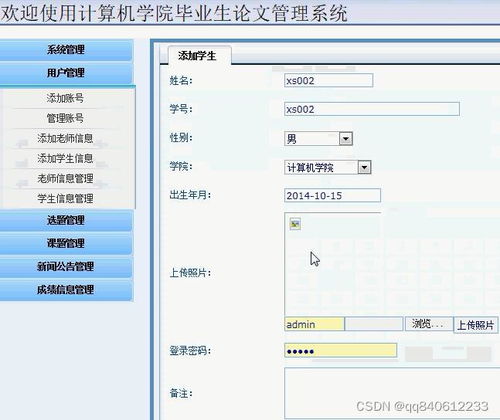Open 管理账号 in the sidebar
The width and height of the screenshot is (500, 420).
(x=65, y=118)
